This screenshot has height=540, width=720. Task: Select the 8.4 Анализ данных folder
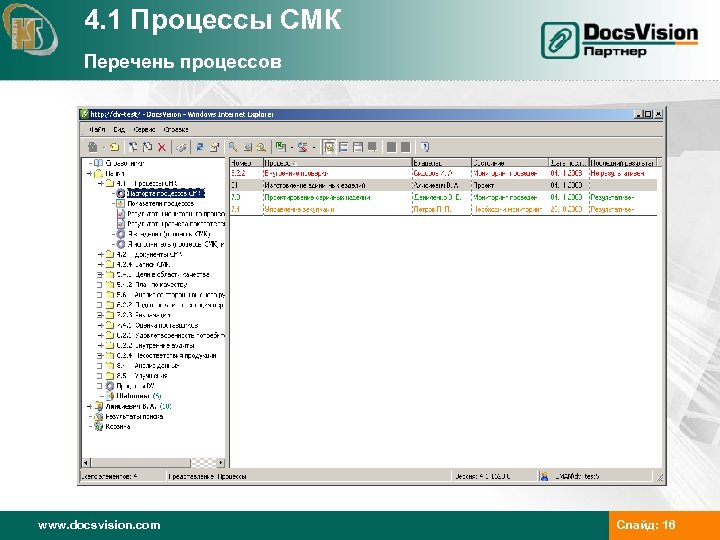point(147,366)
